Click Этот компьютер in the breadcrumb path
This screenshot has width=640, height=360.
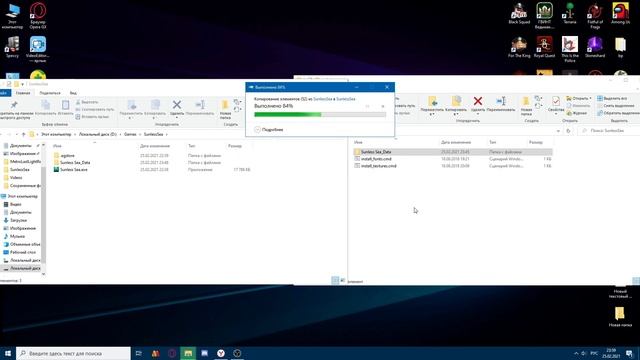[x=56, y=134]
